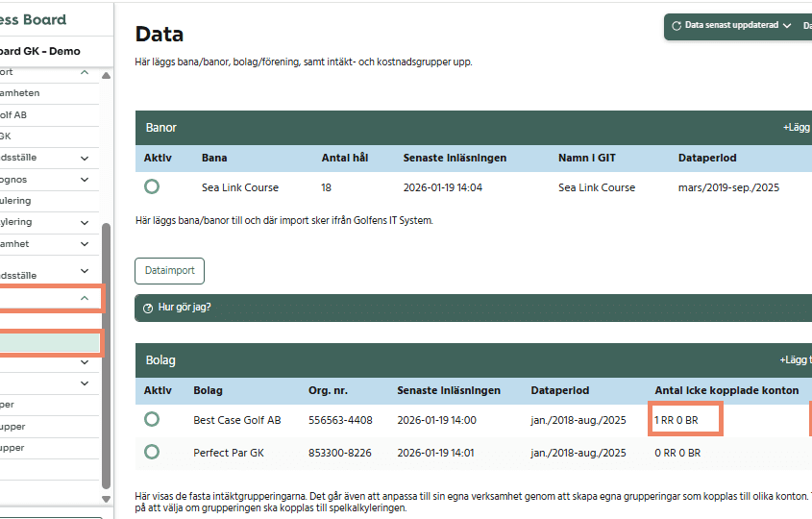Viewport: 812px width, 519px height.
Task: Click the sidebar vertical scrollbar thumb
Action: [x=106, y=356]
